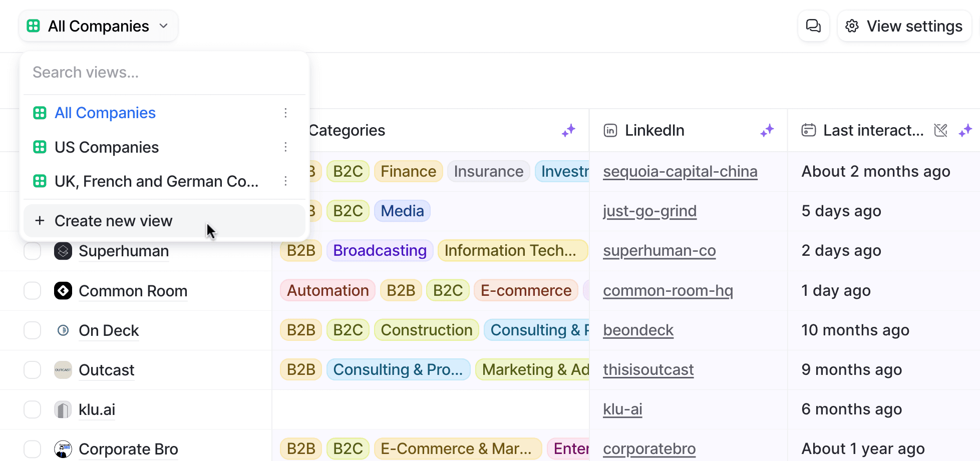Click sparkle icon in Categories column header
Image resolution: width=980 pixels, height=461 pixels.
pos(568,131)
